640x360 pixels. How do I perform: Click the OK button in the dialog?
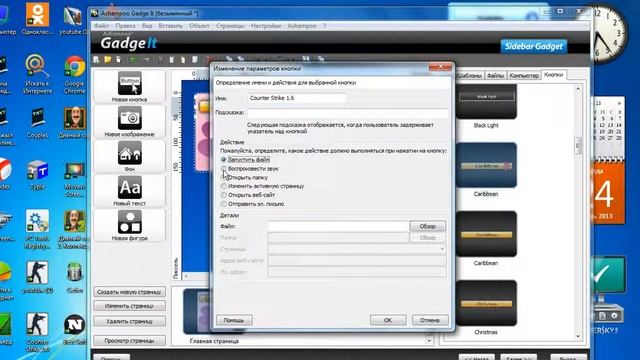[x=388, y=320]
